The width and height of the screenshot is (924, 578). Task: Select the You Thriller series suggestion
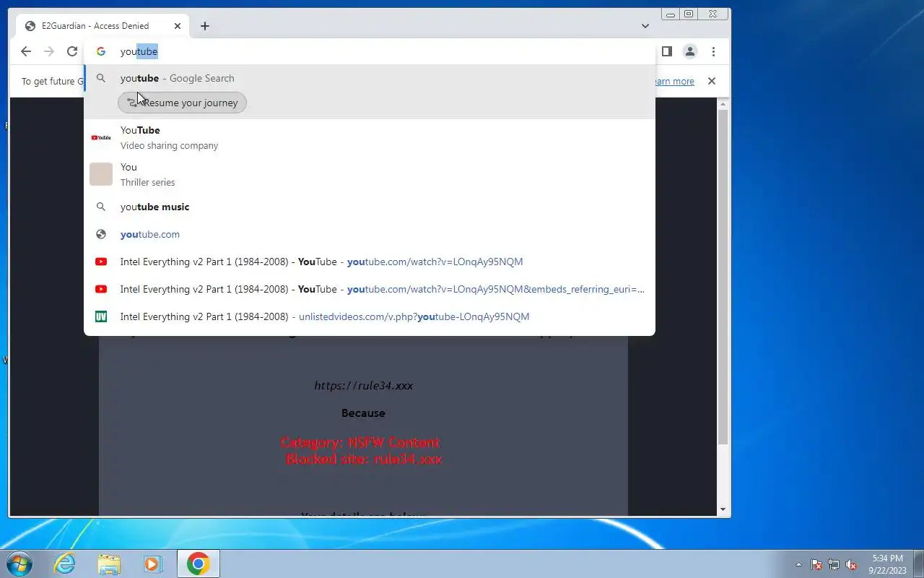tap(370, 174)
